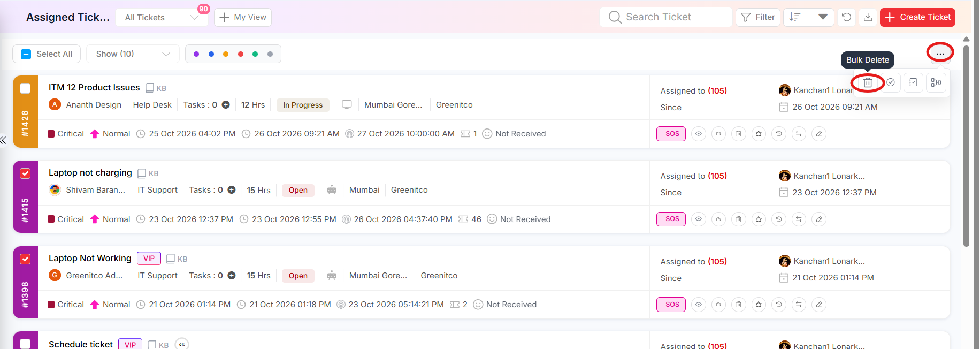980x349 pixels.
Task: Click folder icon on Laptop Not Working ticket
Action: [718, 305]
